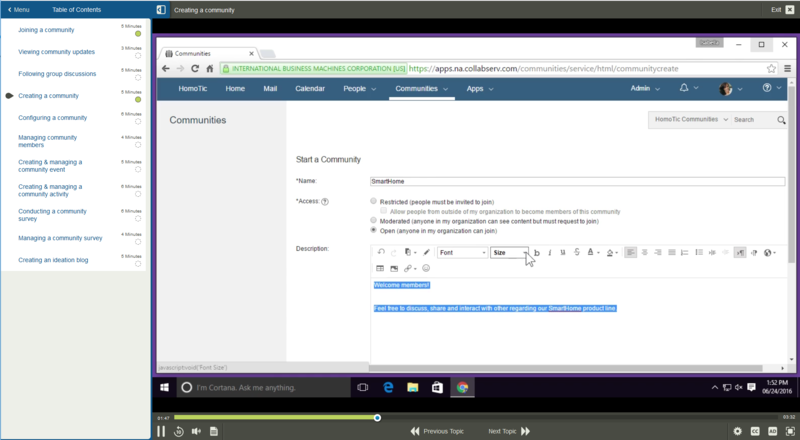Exit the course player

click(x=783, y=9)
